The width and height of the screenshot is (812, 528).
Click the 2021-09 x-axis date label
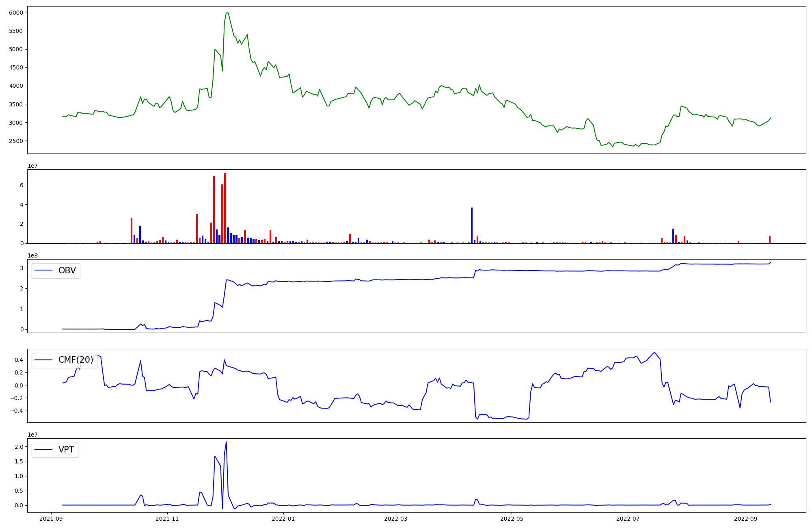(51, 519)
